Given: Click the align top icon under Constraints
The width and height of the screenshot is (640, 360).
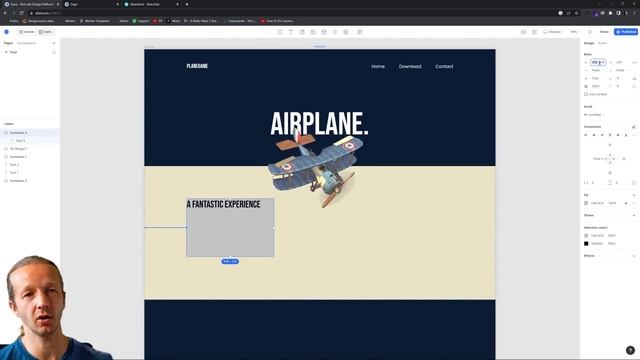Looking at the screenshot, I should pyautogui.click(x=610, y=135).
